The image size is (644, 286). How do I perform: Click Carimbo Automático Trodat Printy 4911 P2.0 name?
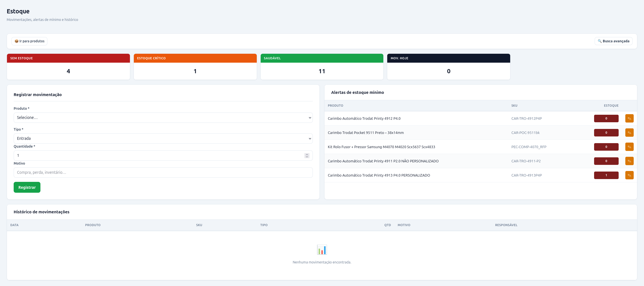383,161
